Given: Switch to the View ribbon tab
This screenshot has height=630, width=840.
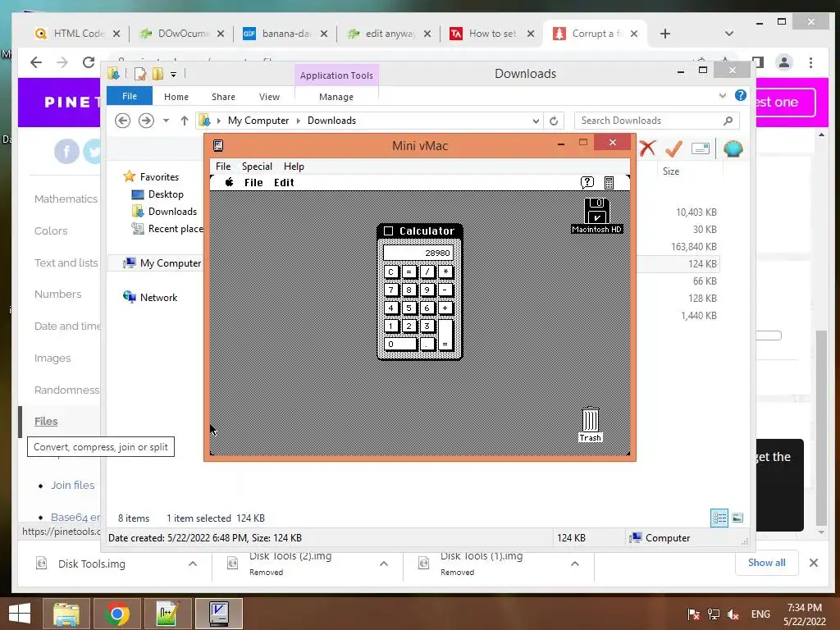Looking at the screenshot, I should pyautogui.click(x=269, y=97).
